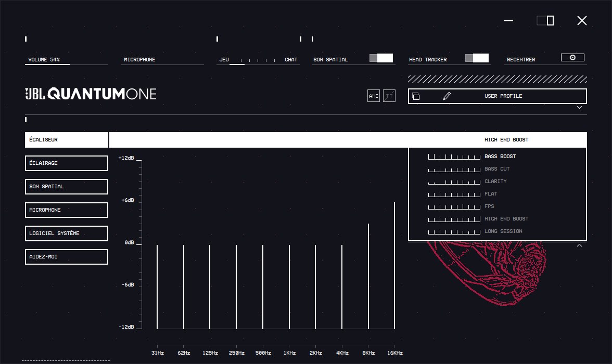Pick the FPS preset from the list

pos(498,206)
